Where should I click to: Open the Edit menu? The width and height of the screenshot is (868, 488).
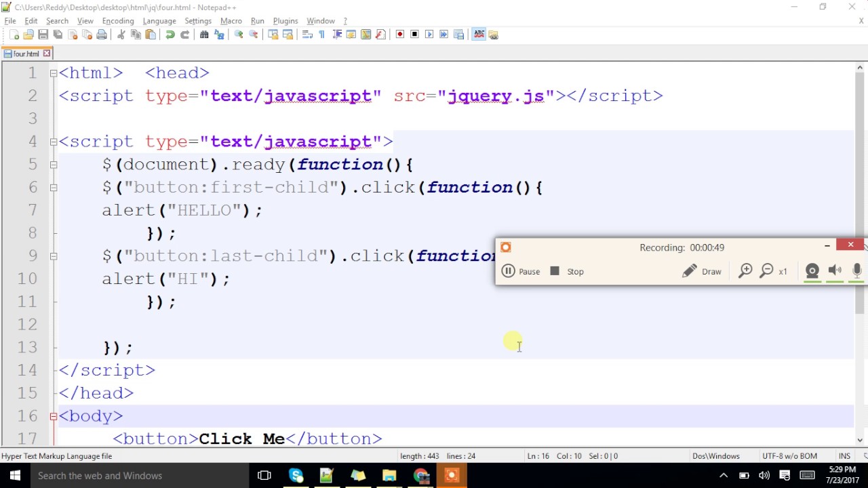(31, 21)
